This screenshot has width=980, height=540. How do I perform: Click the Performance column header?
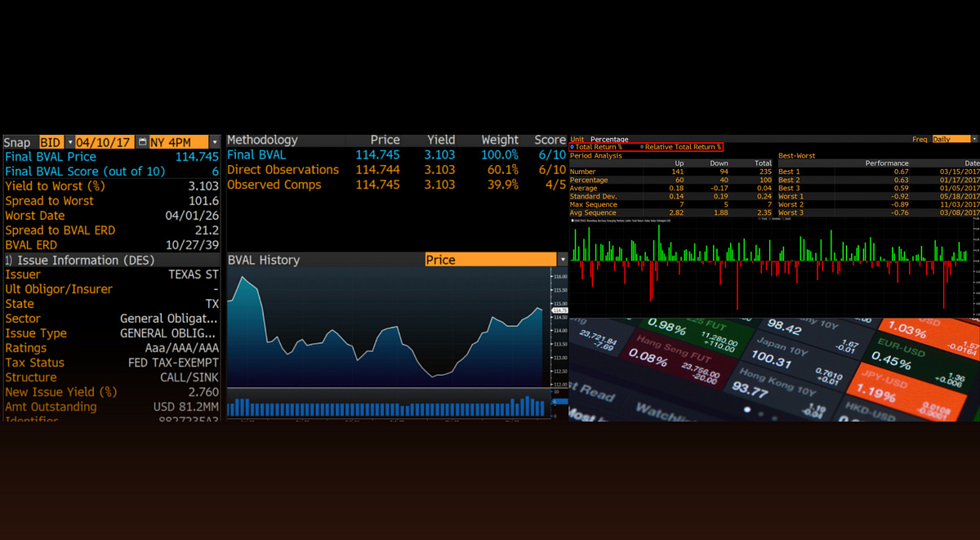click(887, 163)
